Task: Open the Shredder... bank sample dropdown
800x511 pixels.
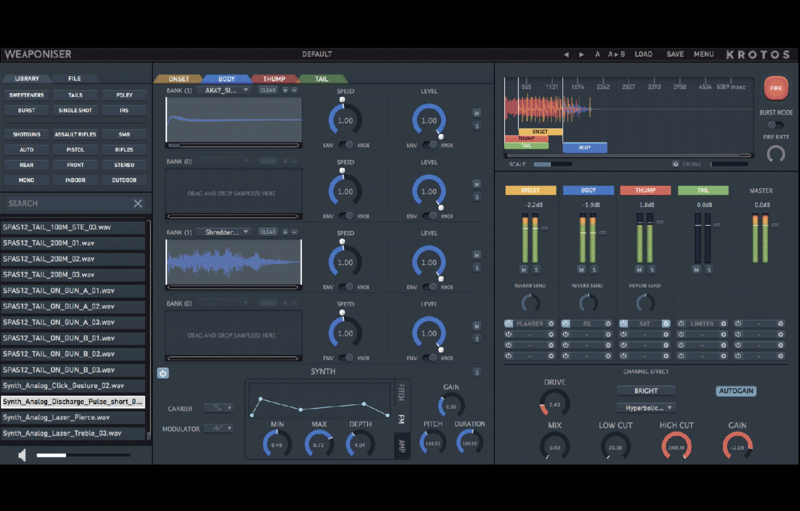Action: tap(223, 232)
